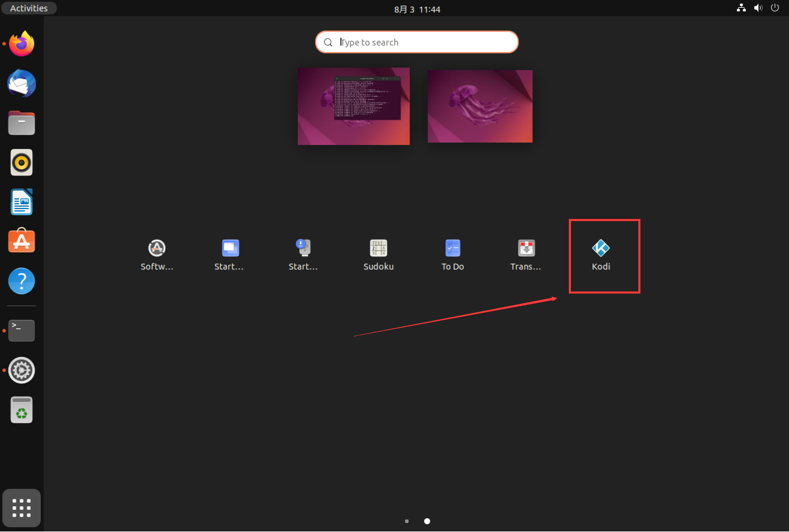Viewport: 789px width, 532px height.
Task: Open Rhythmbox music player
Action: click(21, 163)
